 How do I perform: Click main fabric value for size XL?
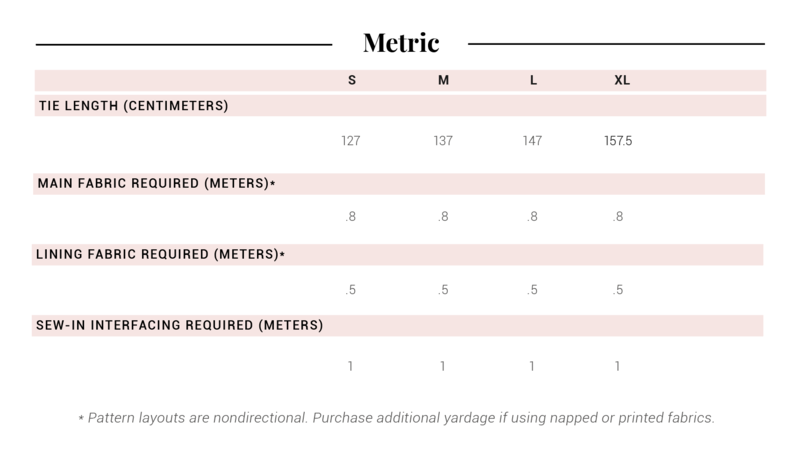(x=618, y=216)
